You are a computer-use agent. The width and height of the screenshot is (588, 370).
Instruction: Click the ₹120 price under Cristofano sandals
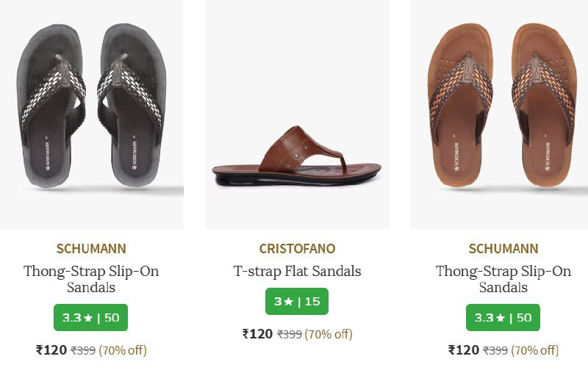257,334
